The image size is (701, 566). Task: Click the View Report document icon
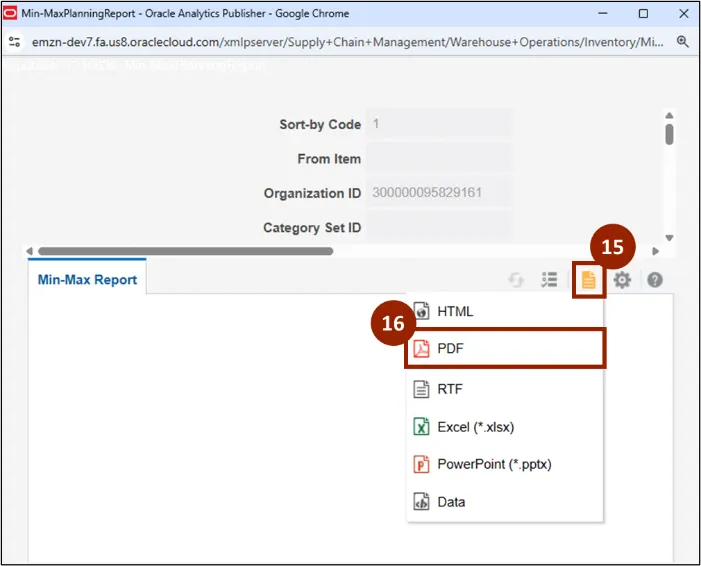(588, 281)
